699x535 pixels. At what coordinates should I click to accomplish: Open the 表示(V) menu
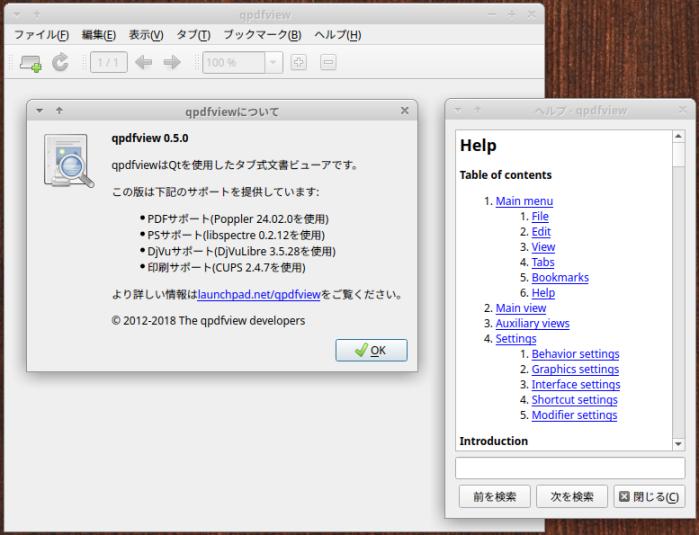tap(146, 35)
